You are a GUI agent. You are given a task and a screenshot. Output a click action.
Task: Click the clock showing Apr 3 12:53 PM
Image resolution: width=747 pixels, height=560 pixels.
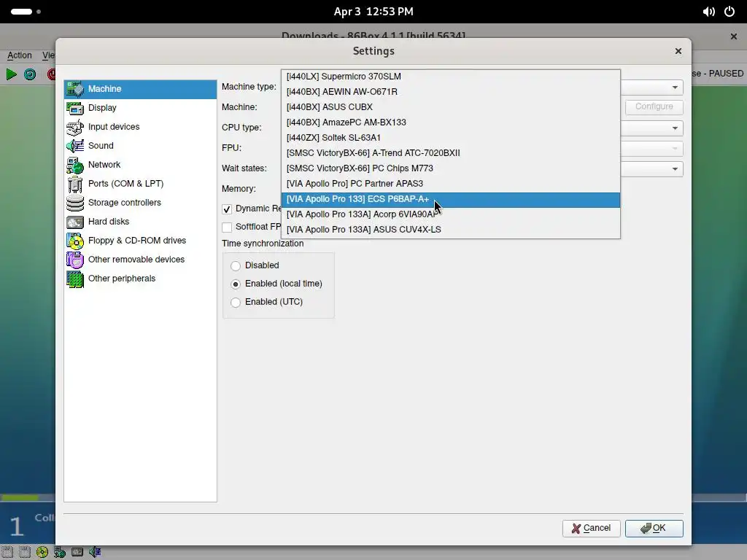pos(373,12)
